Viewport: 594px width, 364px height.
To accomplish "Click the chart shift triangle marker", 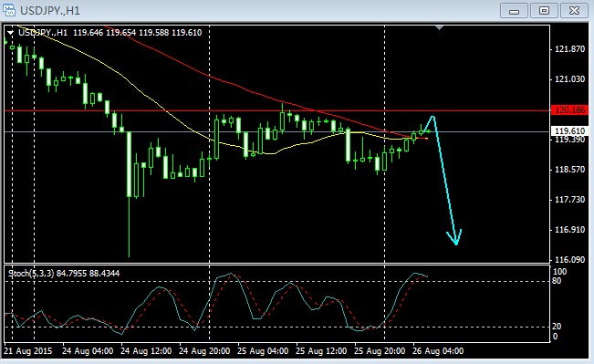I will pyautogui.click(x=439, y=27).
